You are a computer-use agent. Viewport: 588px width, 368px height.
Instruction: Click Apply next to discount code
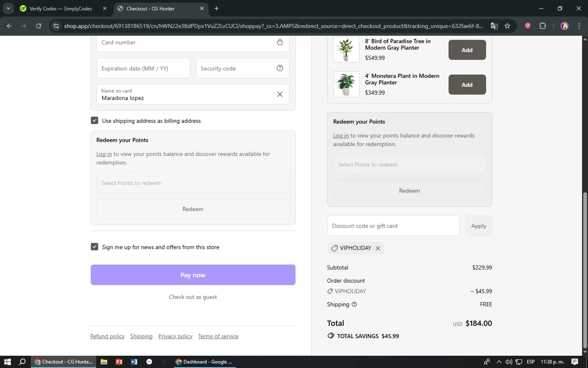[479, 226]
